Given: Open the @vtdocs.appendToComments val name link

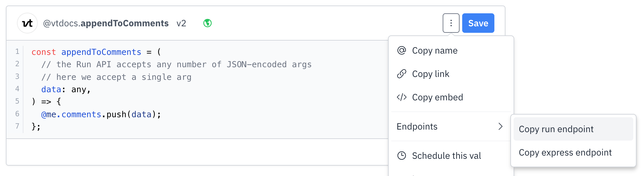Looking at the screenshot, I should click(106, 23).
